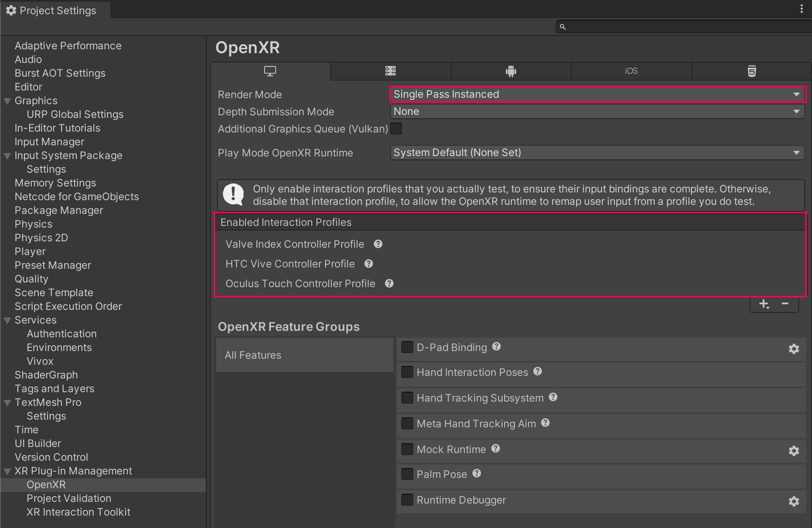Open Runtime Debugger settings gear

point(794,501)
